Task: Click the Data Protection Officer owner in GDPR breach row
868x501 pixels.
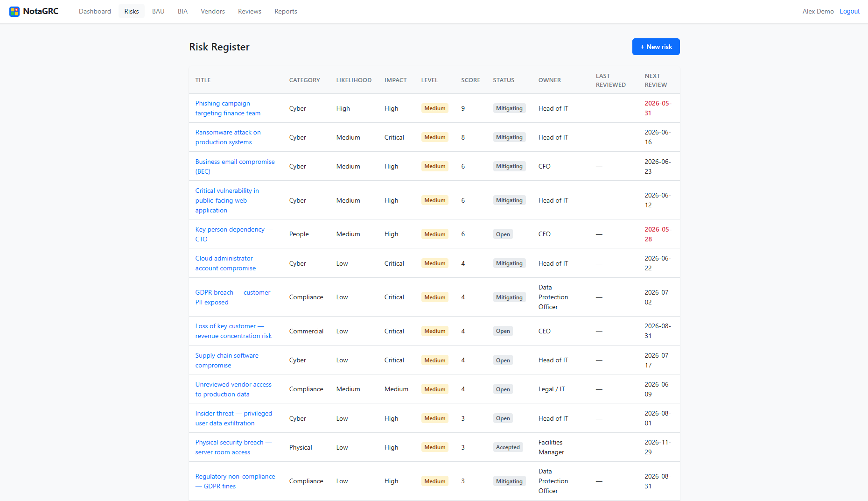Action: [553, 297]
